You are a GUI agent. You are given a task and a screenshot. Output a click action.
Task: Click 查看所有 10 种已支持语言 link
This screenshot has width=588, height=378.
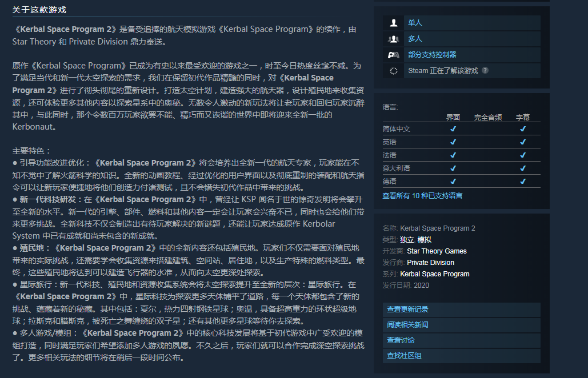coord(422,195)
